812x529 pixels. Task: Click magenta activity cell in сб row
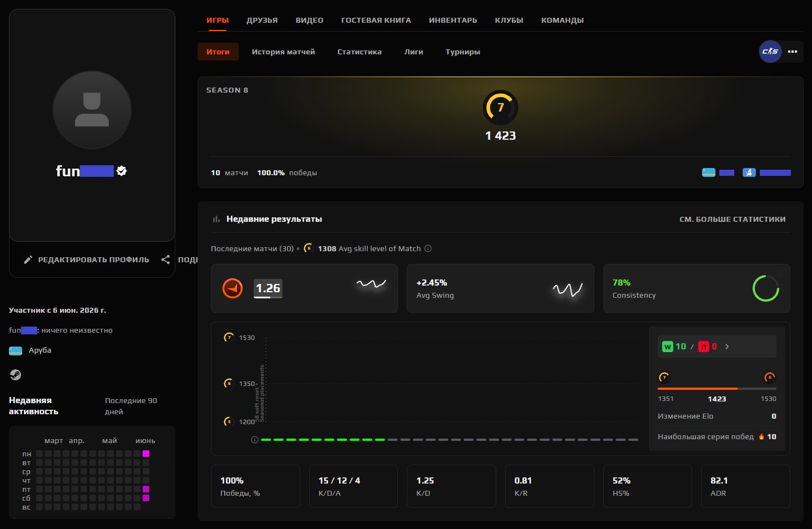pos(146,498)
